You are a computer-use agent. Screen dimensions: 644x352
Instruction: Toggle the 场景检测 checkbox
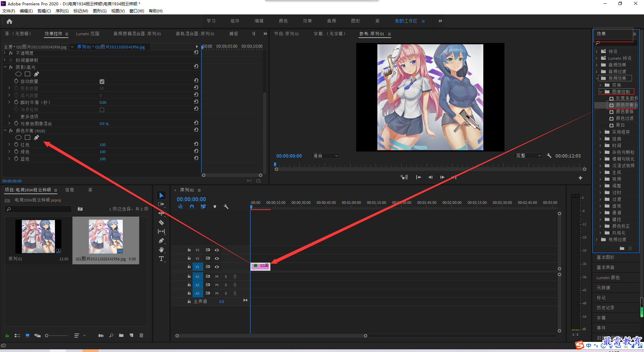coord(102,109)
